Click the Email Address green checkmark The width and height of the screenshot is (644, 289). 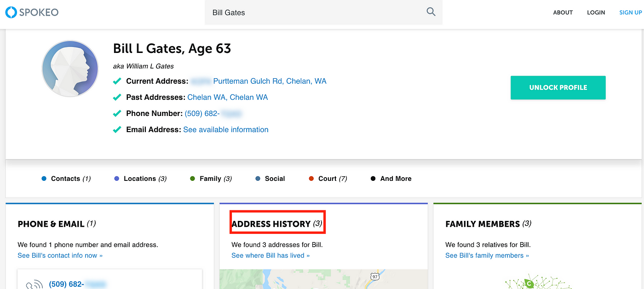pos(117,130)
